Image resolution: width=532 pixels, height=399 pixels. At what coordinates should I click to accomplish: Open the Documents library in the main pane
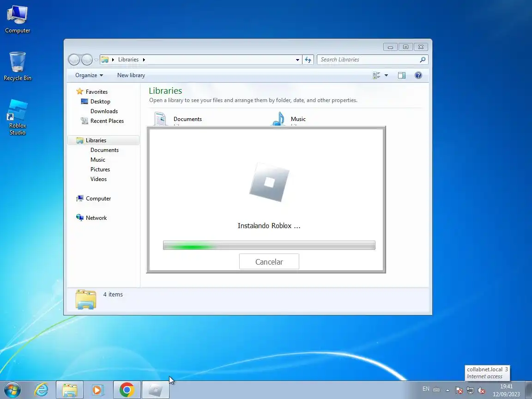(187, 119)
